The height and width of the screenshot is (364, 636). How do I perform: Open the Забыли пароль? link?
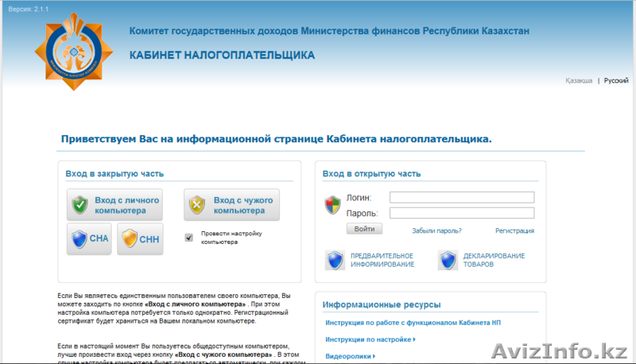click(436, 230)
